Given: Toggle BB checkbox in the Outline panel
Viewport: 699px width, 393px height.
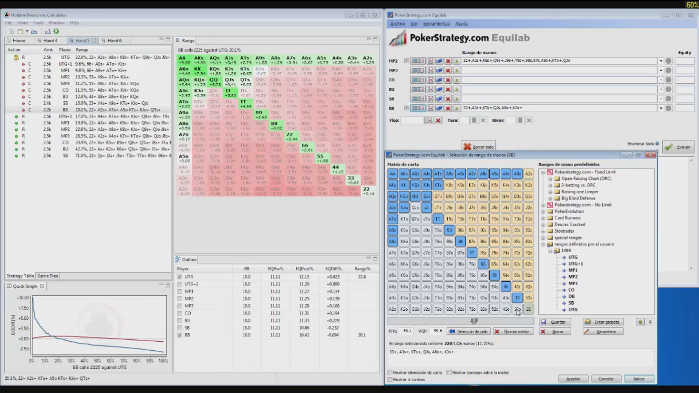Looking at the screenshot, I should click(180, 335).
